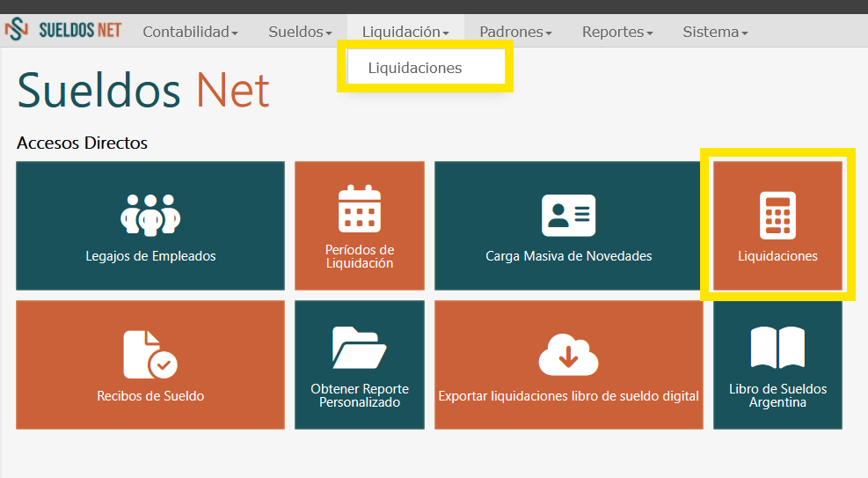
Task: Open Exportar liquidaciones libro de sueldo digital
Action: (568, 396)
